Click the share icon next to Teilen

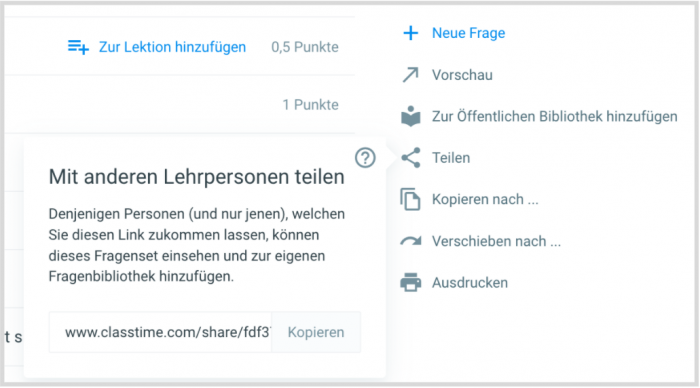[411, 158]
